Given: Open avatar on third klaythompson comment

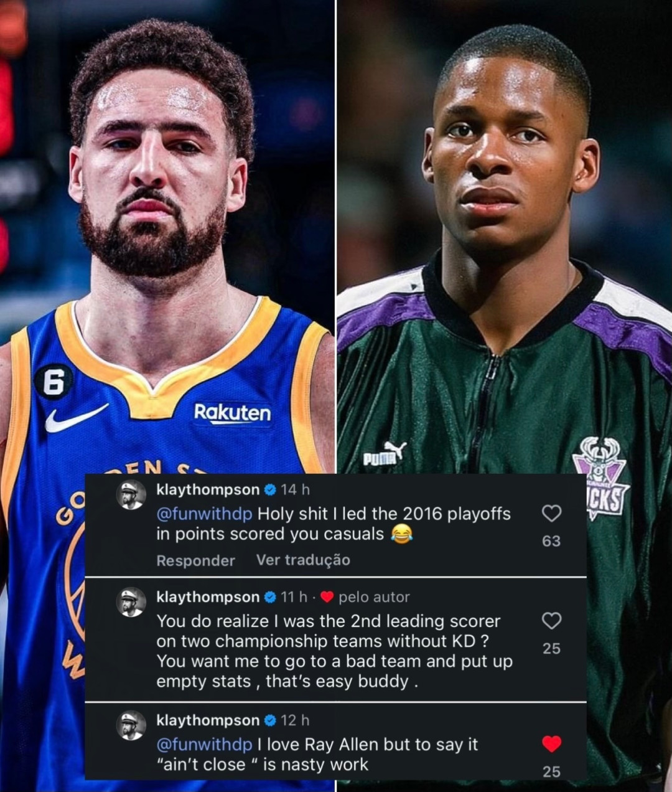Looking at the screenshot, I should pyautogui.click(x=131, y=726).
